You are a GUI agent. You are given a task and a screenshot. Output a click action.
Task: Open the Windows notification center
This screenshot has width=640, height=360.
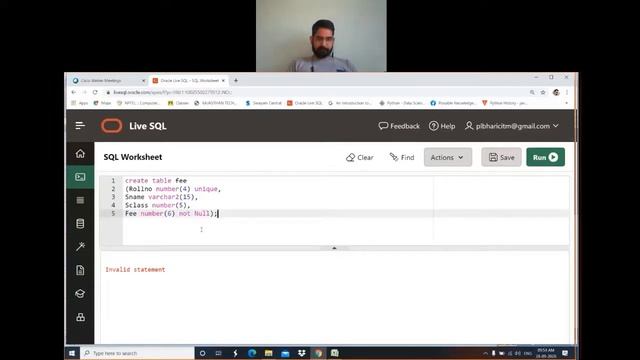[x=565, y=353]
